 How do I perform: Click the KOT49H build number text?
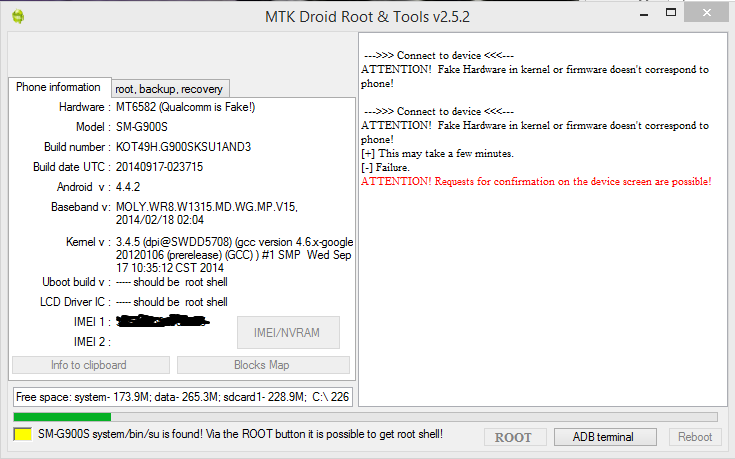pyautogui.click(x=183, y=147)
